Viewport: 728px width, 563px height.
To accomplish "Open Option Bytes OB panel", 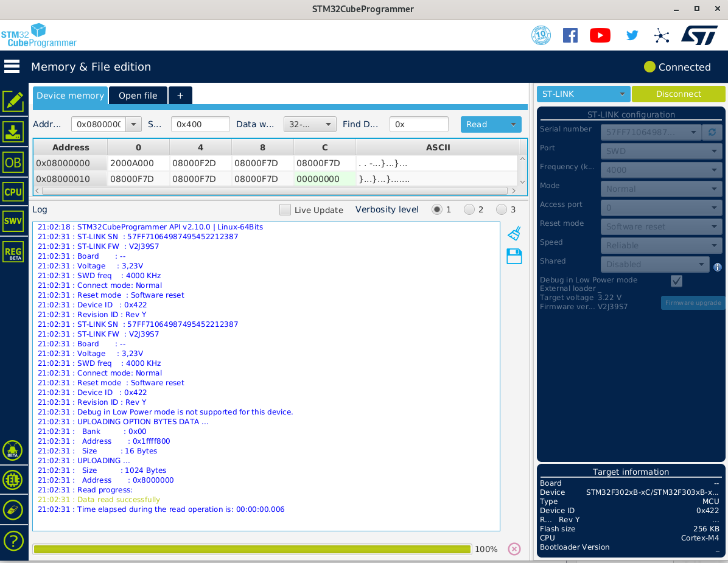I will (13, 163).
